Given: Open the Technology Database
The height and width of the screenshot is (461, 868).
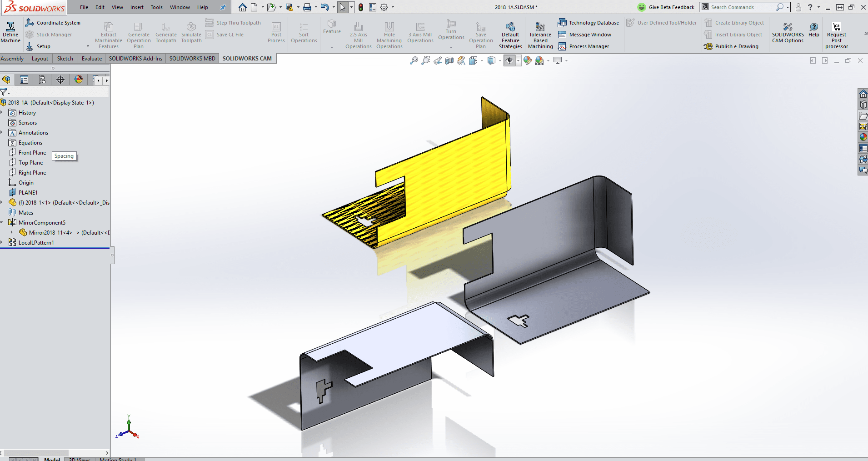Looking at the screenshot, I should point(589,23).
